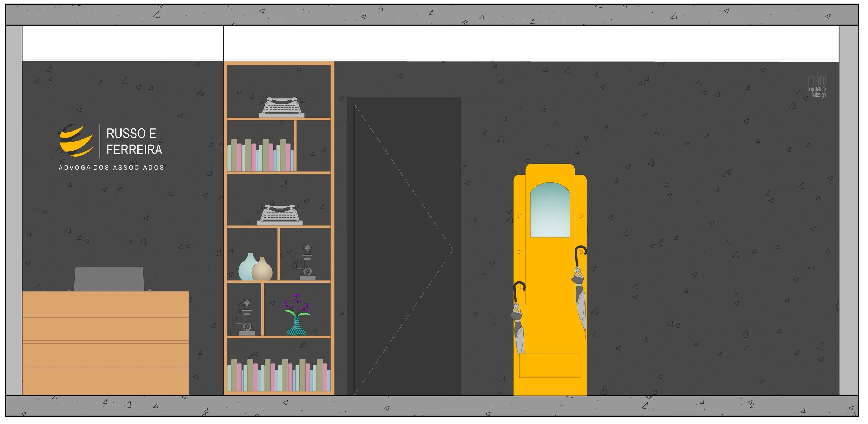
Task: Click the ADVOGADOS ASSOCIADOS subtitle
Action: [x=111, y=168]
